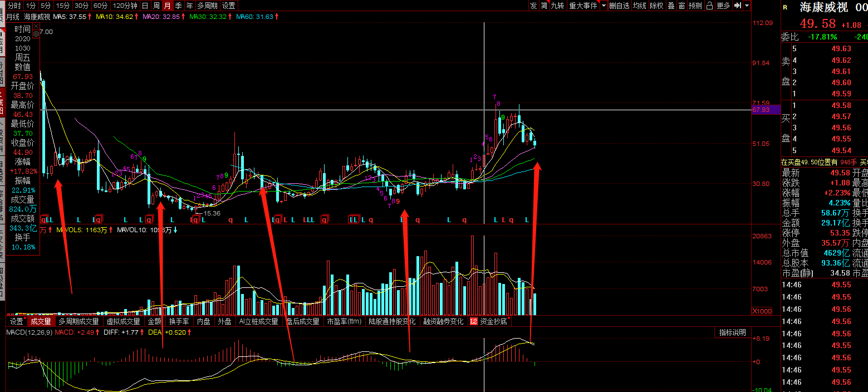Expand the 更多 options menu
This screenshot has width=868, height=392.
pos(723,6)
